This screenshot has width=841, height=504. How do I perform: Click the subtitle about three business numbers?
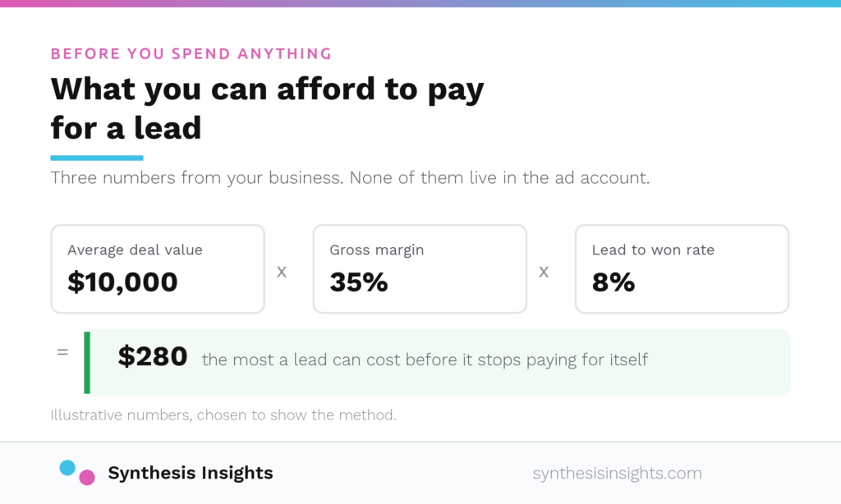[350, 177]
